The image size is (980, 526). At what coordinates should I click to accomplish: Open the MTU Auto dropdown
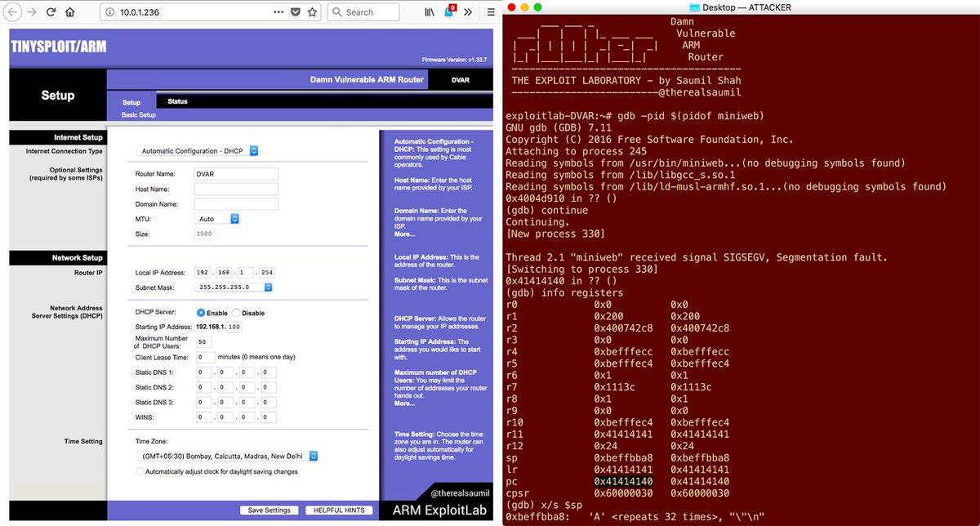[217, 219]
